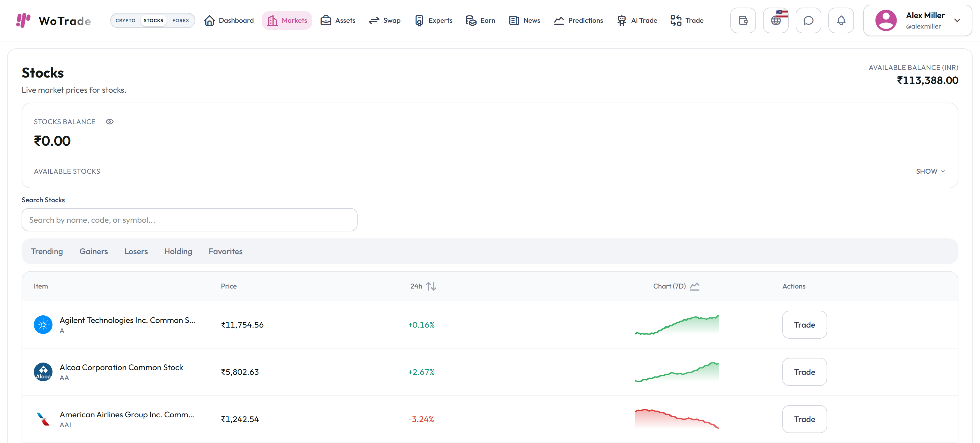
Task: Open the Experts page link
Action: [x=434, y=20]
